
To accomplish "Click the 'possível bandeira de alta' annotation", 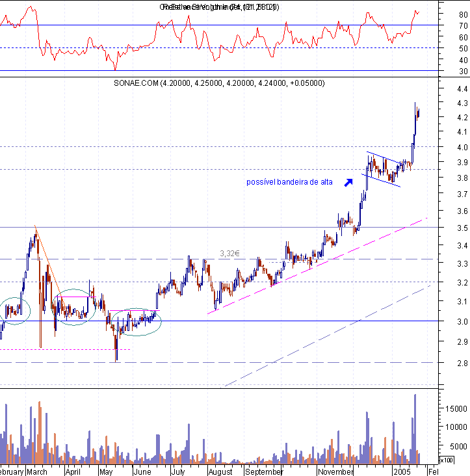I will (x=289, y=182).
